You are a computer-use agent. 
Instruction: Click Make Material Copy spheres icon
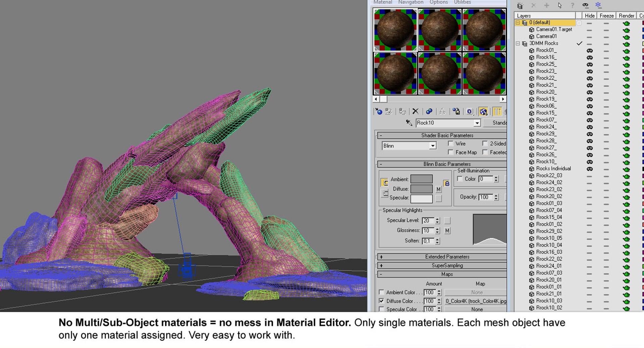(429, 112)
